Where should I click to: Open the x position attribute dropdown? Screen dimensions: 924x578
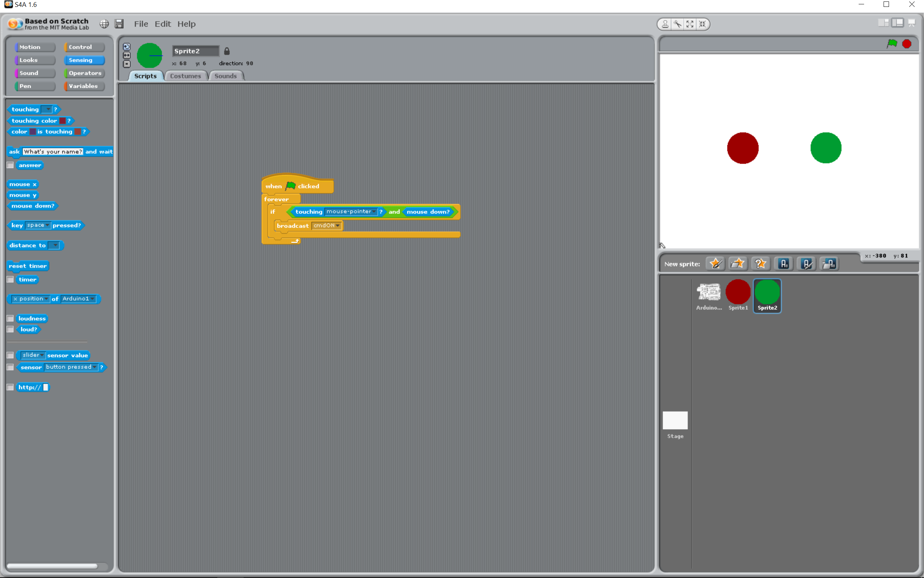click(x=31, y=298)
